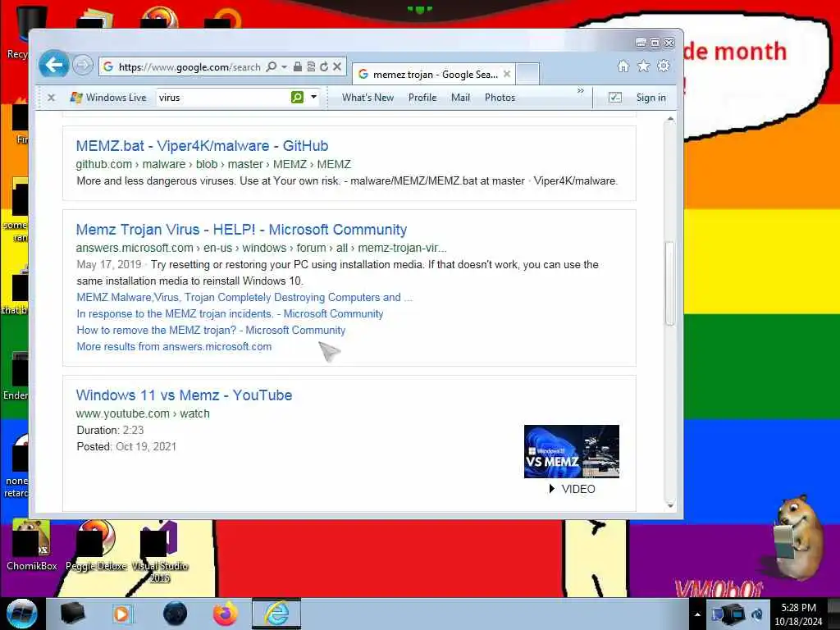Open the dark round taskbar icon
840x630 pixels.
(175, 614)
